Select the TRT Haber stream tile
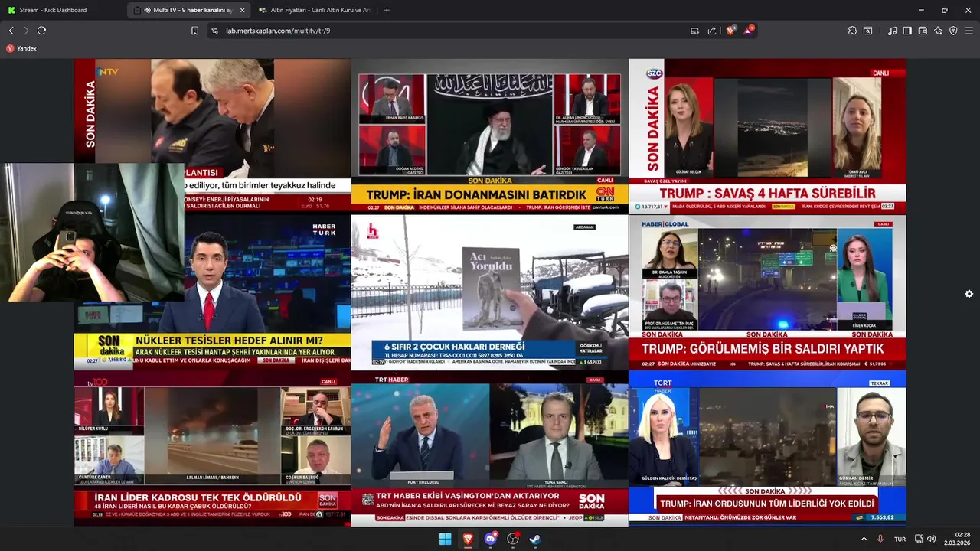The width and height of the screenshot is (980, 551). tap(489, 448)
